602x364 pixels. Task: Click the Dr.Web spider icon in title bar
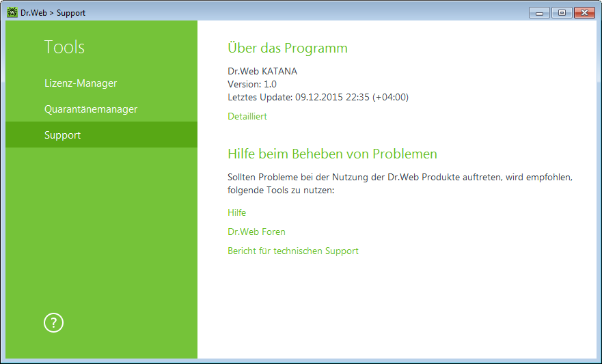tap(12, 12)
